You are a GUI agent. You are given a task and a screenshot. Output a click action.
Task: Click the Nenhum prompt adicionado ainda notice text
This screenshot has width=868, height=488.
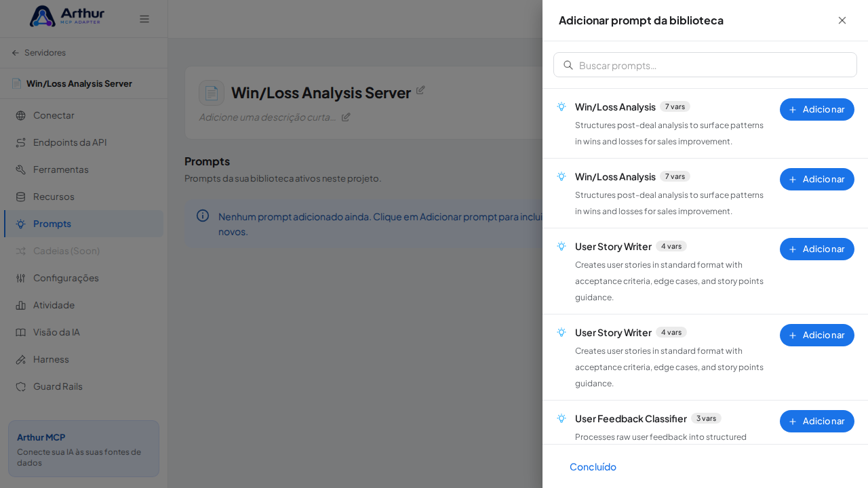point(380,224)
